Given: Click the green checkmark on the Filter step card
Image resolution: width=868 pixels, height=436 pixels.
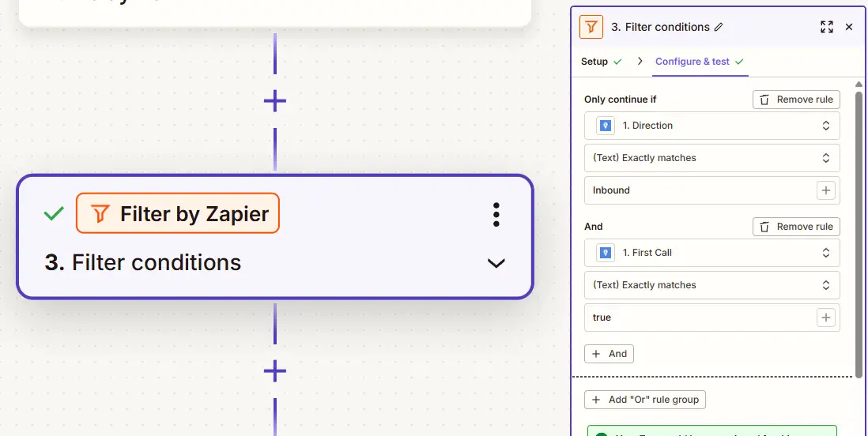Looking at the screenshot, I should (x=54, y=213).
